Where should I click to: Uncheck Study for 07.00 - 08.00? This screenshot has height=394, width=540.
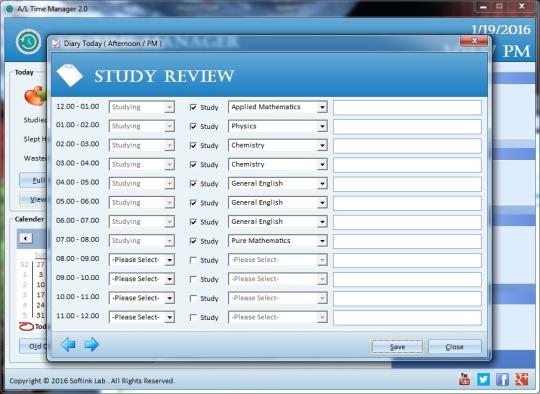click(x=193, y=241)
